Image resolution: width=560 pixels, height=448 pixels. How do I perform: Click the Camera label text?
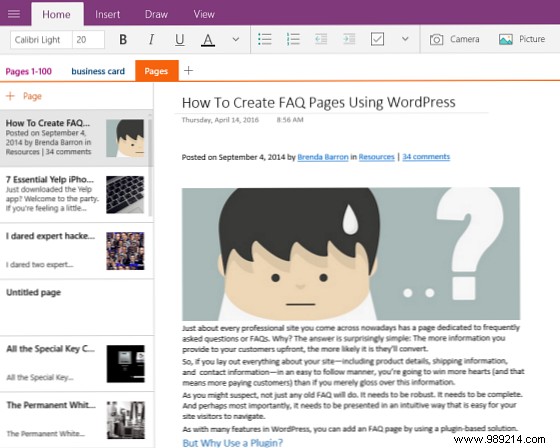[x=465, y=39]
